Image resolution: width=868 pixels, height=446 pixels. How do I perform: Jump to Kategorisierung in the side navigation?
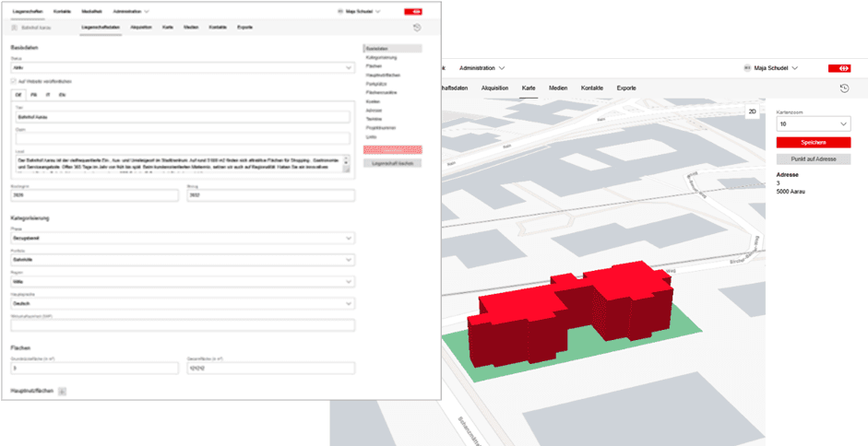(381, 57)
